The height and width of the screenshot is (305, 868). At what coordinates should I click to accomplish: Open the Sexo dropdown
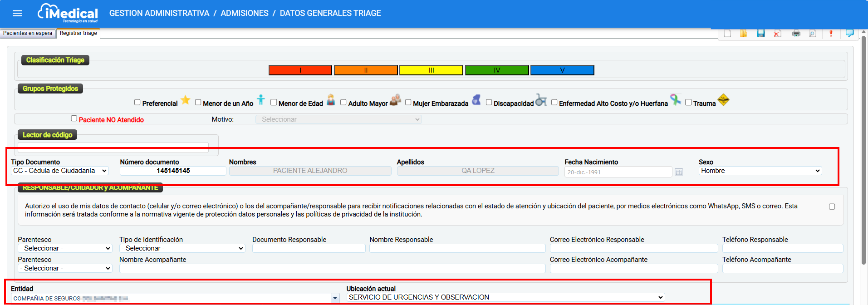click(x=760, y=171)
